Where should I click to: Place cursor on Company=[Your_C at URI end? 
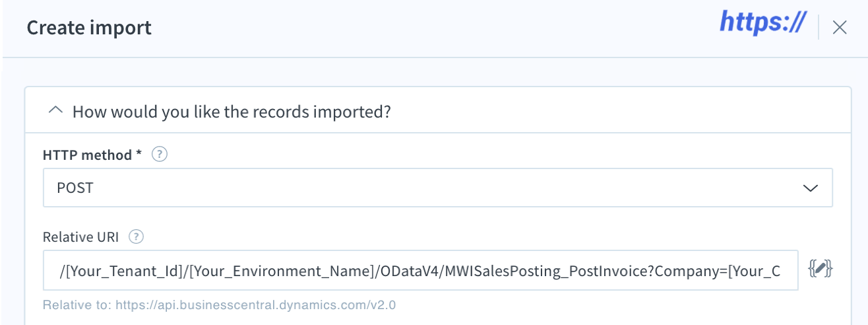[718, 271]
